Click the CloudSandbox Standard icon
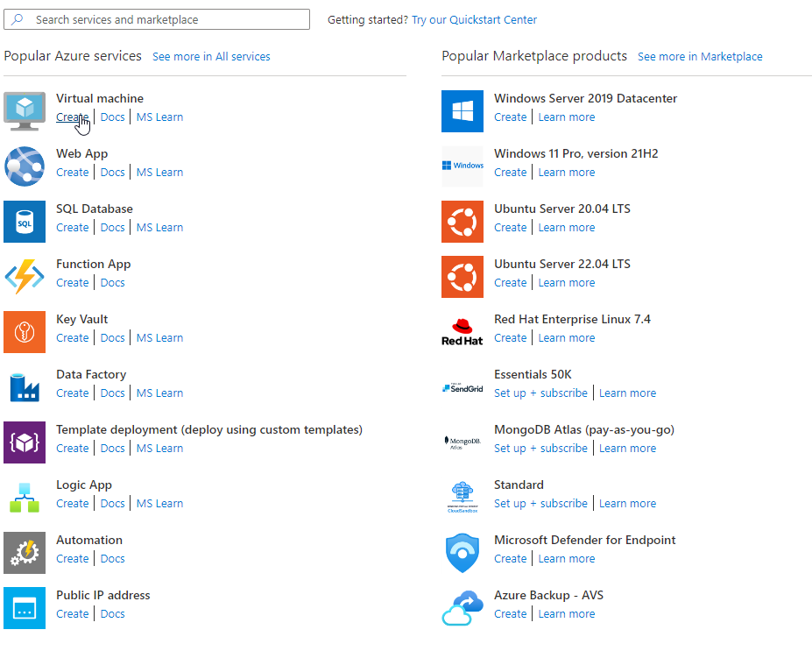Viewport: 812px width, 651px height. click(x=462, y=498)
